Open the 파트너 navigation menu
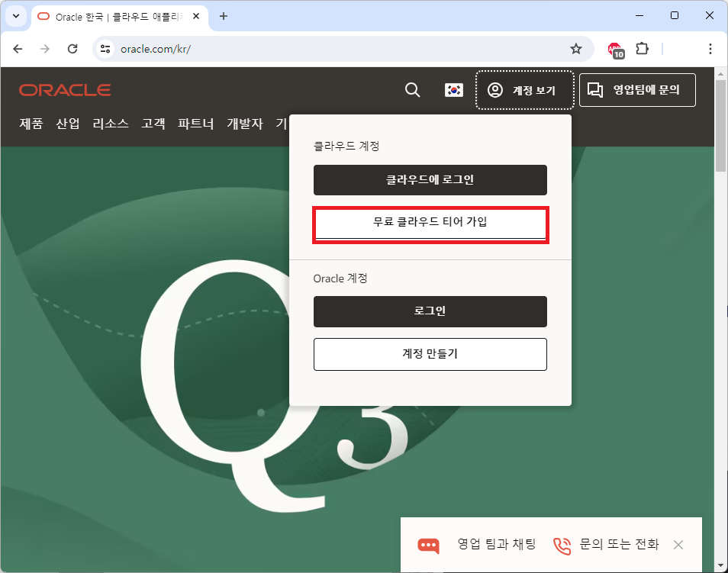 click(196, 124)
